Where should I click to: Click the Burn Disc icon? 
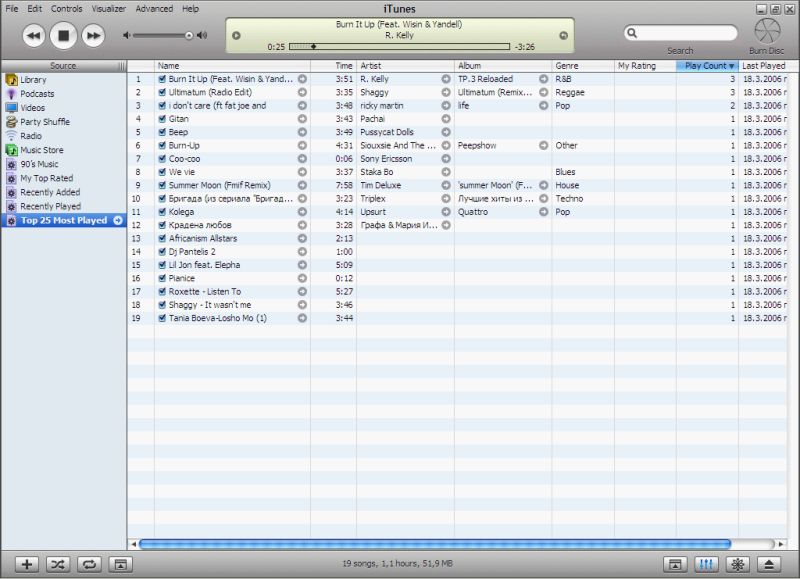(x=767, y=31)
